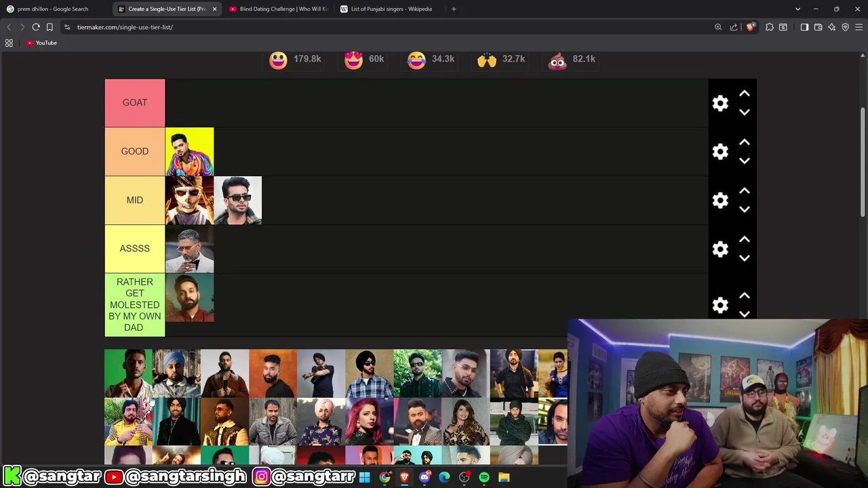Open browser extensions puzzle icon

(769, 27)
